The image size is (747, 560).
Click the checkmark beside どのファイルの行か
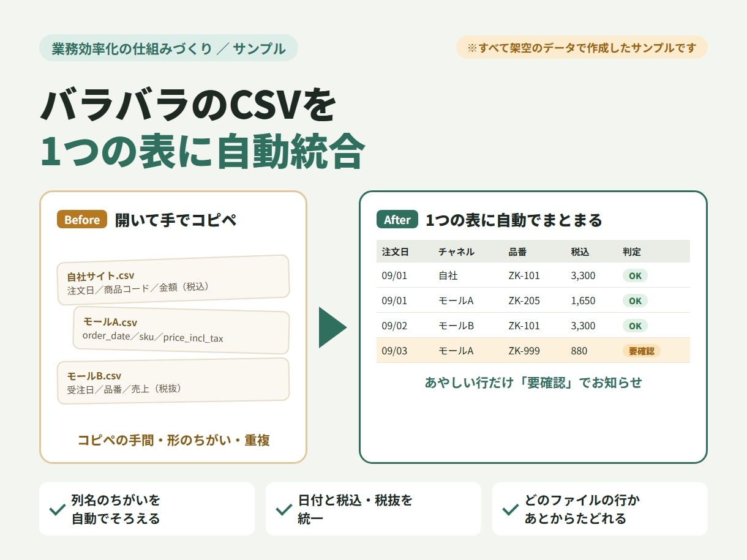click(x=511, y=509)
